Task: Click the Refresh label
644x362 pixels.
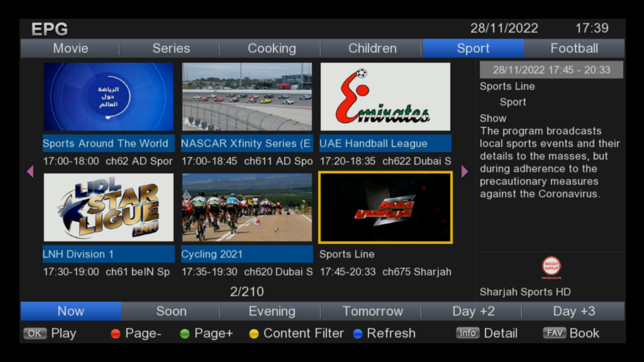Action: (391, 333)
